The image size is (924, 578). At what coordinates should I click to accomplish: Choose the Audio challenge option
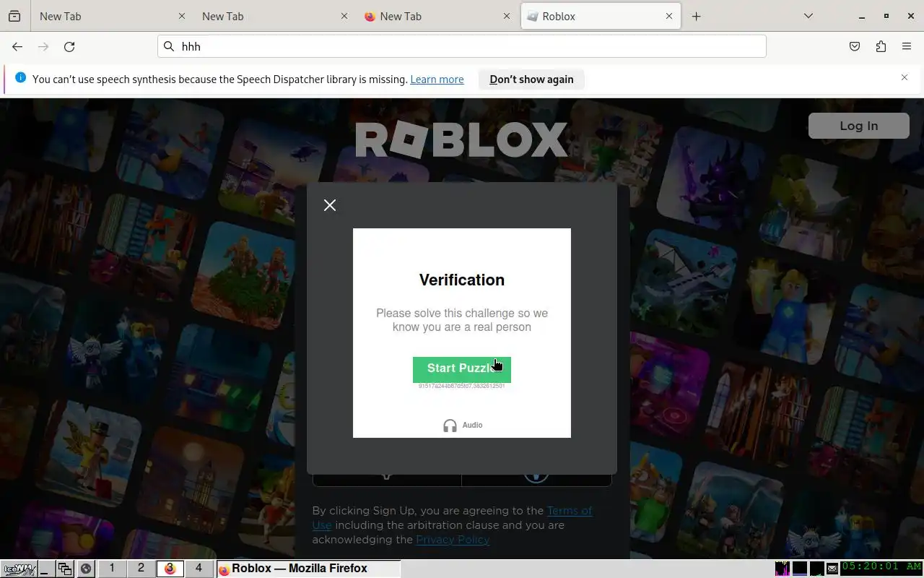[463, 426]
